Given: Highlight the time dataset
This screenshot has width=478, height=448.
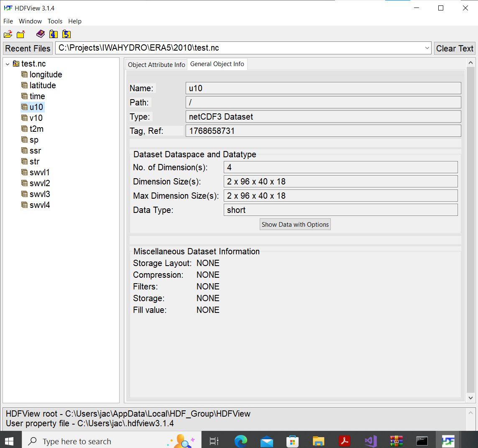Looking at the screenshot, I should 37,96.
